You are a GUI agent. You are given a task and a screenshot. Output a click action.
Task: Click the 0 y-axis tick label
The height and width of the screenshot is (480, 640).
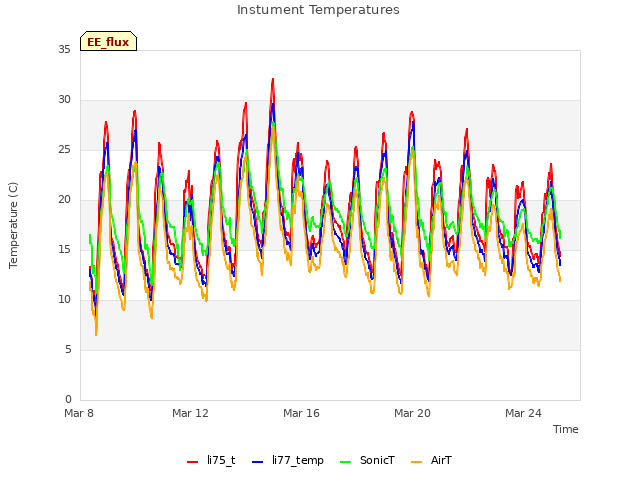click(68, 399)
